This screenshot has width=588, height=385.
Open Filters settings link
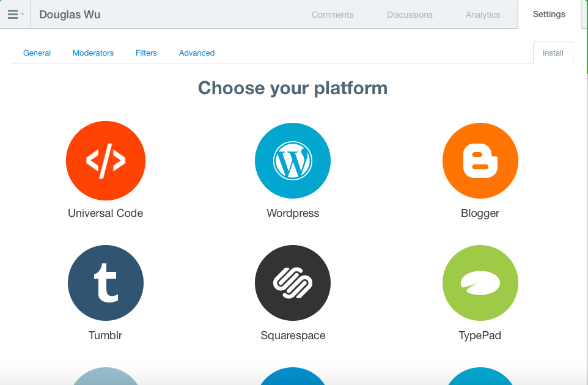146,53
